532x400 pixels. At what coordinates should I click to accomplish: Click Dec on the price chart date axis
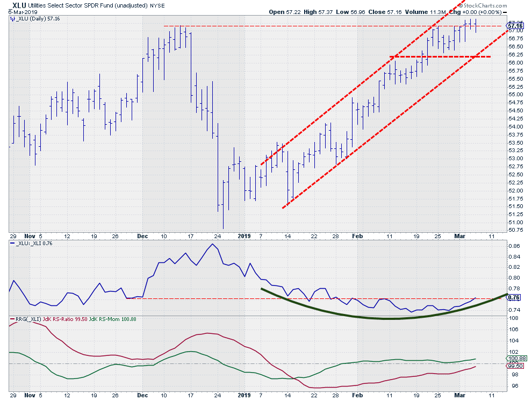pyautogui.click(x=142, y=236)
